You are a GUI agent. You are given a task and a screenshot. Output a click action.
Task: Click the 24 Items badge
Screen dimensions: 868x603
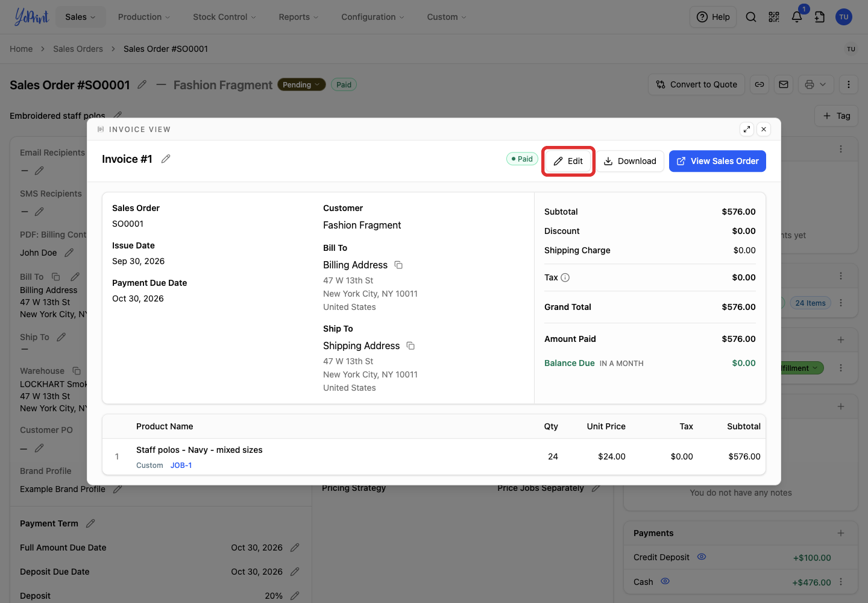810,303
